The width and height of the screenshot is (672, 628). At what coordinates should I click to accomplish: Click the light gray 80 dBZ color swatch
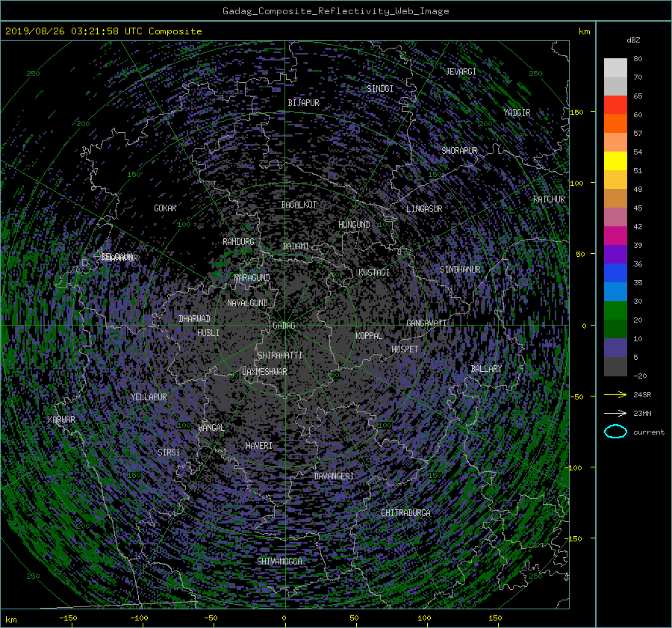coord(615,67)
